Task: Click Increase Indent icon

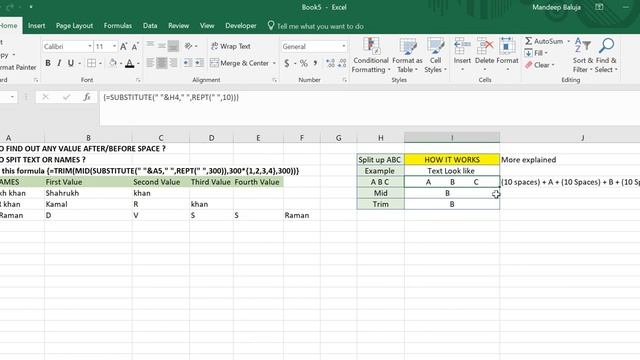Action: pos(199,63)
